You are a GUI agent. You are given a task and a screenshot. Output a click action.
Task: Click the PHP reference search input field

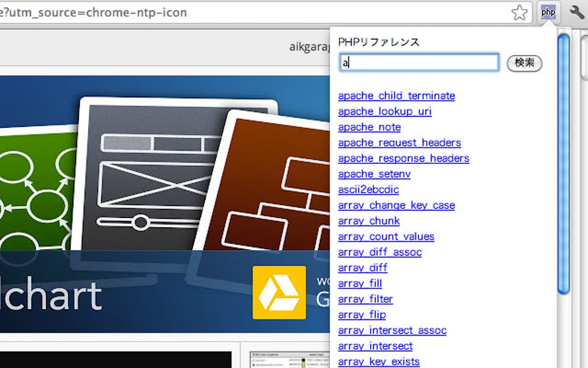tap(419, 63)
